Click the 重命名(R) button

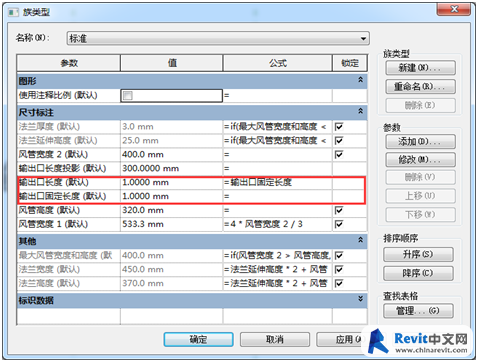[420, 87]
